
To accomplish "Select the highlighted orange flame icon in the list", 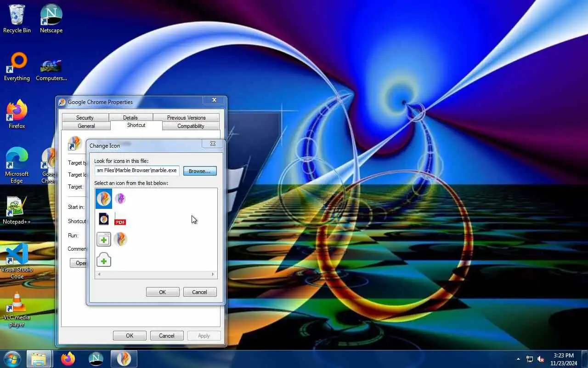I will click(104, 199).
